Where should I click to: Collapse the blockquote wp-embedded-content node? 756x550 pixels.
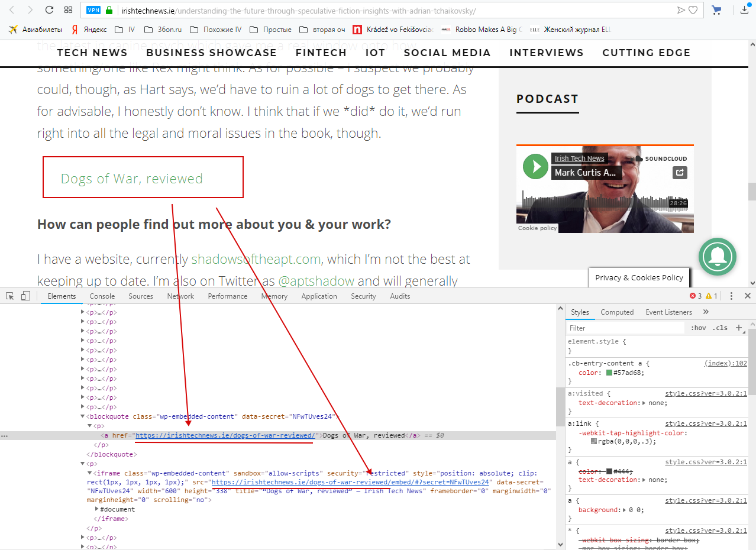(83, 416)
